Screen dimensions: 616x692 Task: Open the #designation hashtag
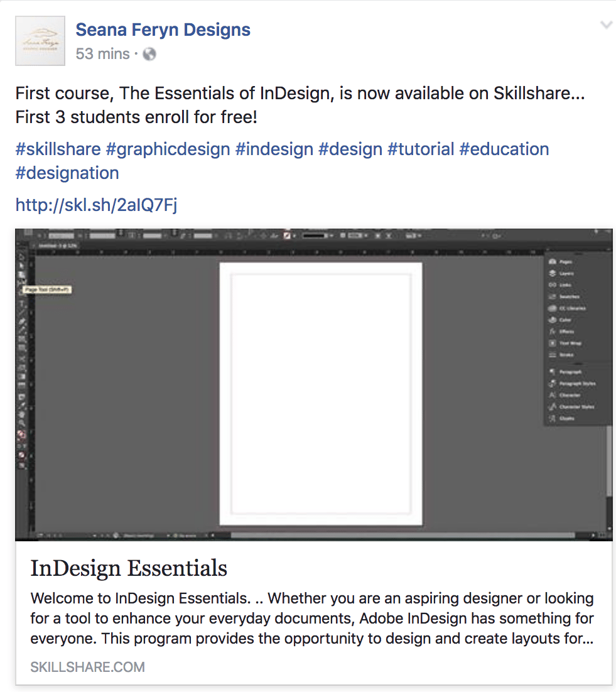pos(67,173)
